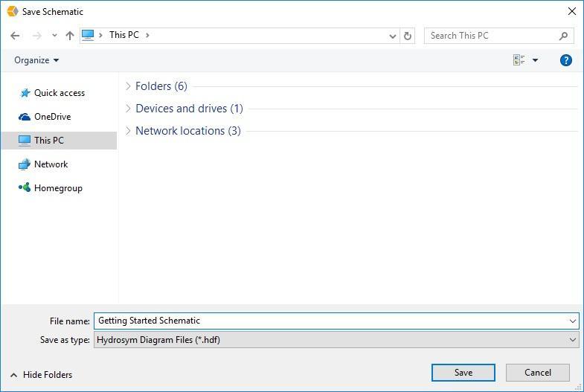Select OneDrive in the sidebar
584x392 pixels.
tap(60, 117)
